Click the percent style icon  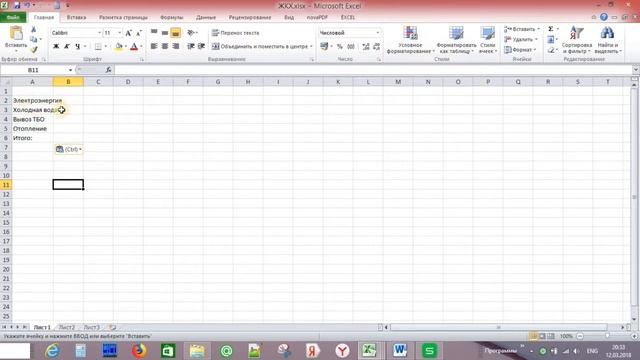(340, 47)
